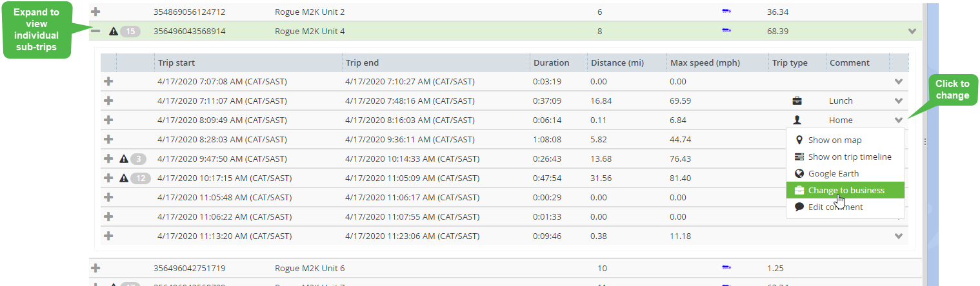The width and height of the screenshot is (980, 286).
Task: Collapse the Rogue M2K Unit 4 row
Action: point(95,31)
